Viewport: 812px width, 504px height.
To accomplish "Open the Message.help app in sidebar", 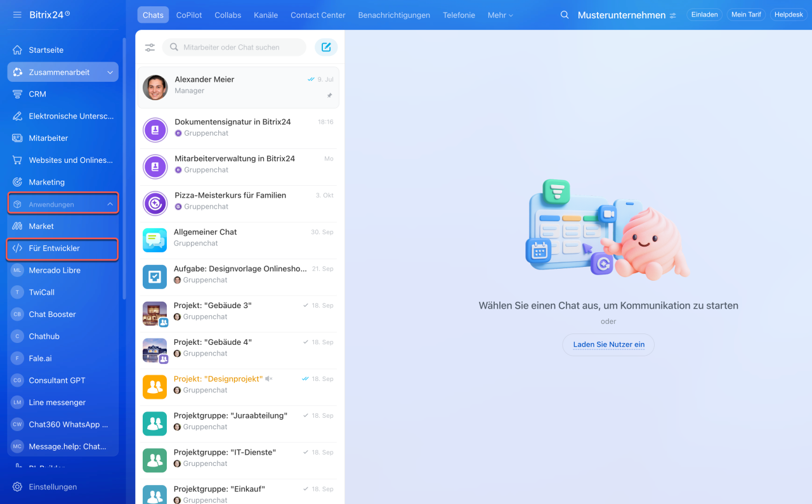I will pos(63,446).
